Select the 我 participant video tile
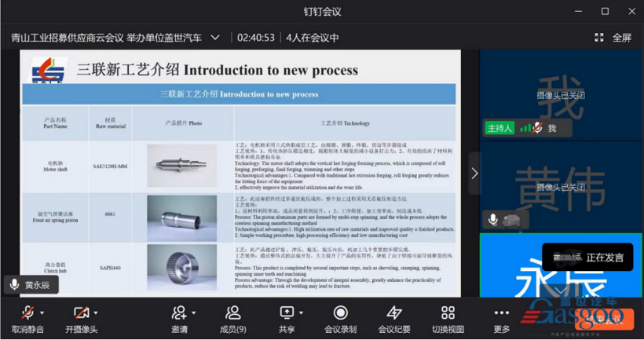The image size is (644, 340). [561, 95]
